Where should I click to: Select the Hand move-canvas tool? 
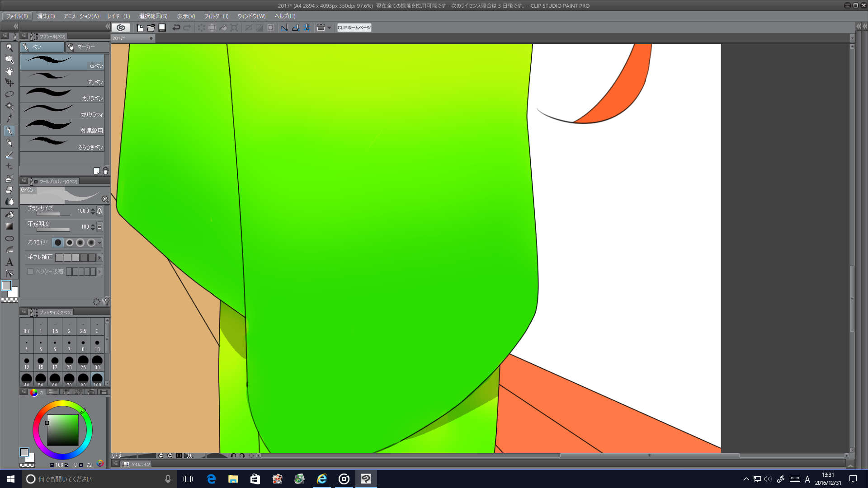point(9,71)
